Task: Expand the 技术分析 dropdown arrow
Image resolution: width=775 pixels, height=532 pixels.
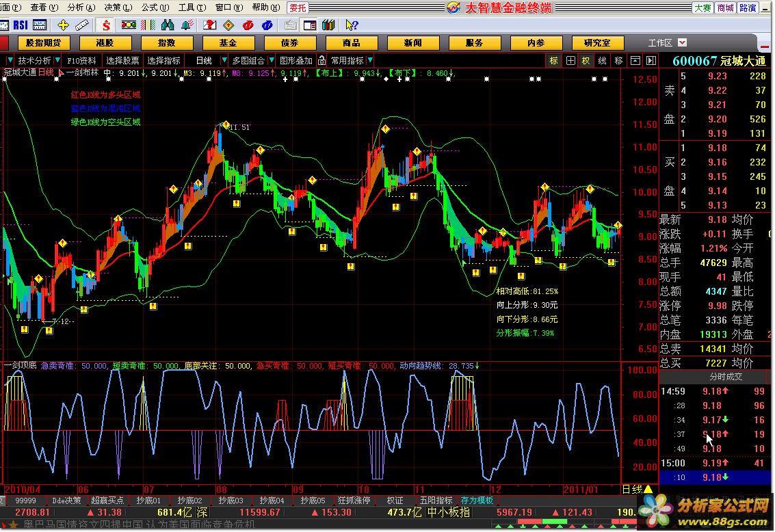Action: point(57,60)
